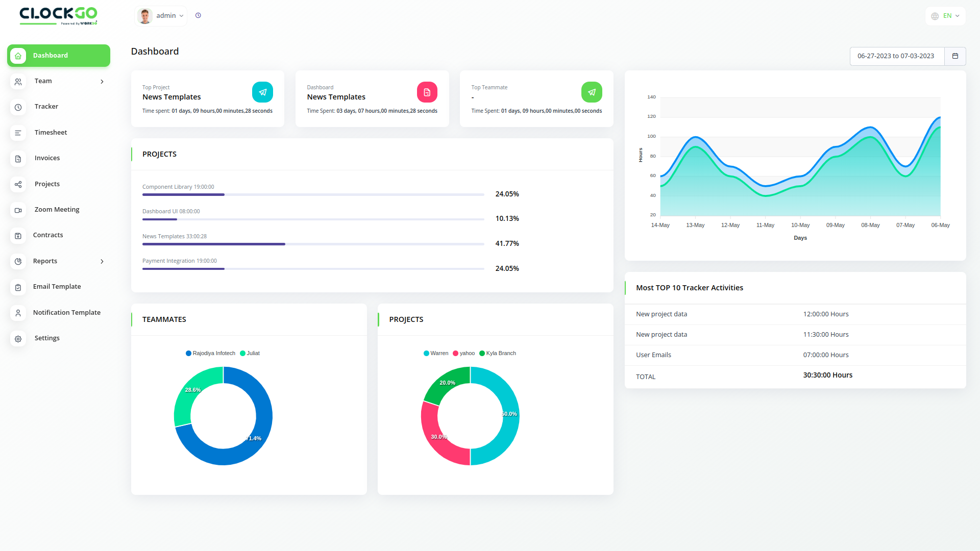
Task: Open the admin user dropdown
Action: [161, 16]
